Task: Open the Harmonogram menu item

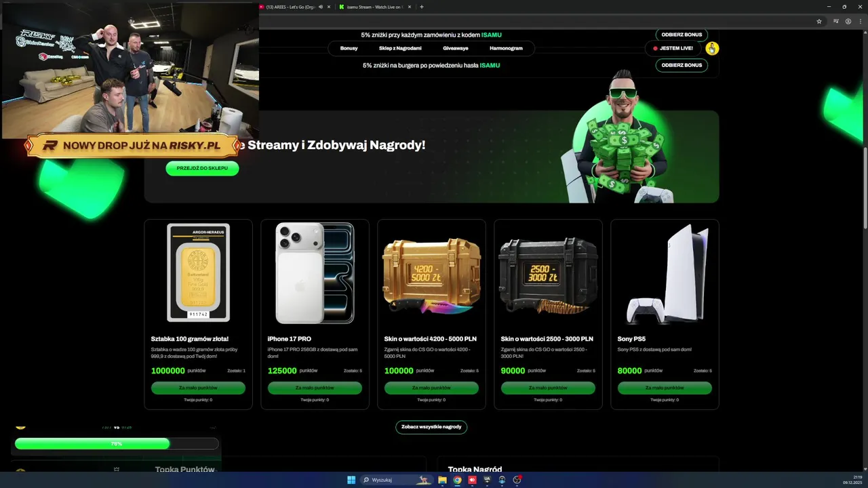Action: coord(506,48)
